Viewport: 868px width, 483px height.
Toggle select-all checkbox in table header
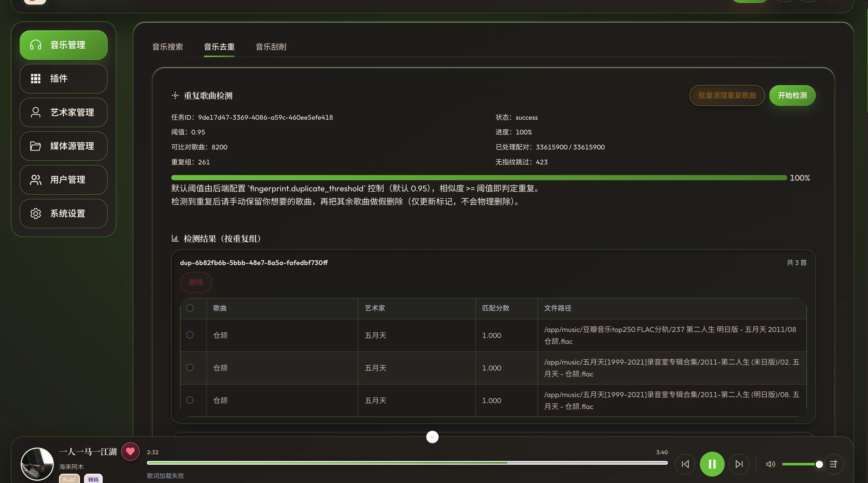pyautogui.click(x=190, y=308)
